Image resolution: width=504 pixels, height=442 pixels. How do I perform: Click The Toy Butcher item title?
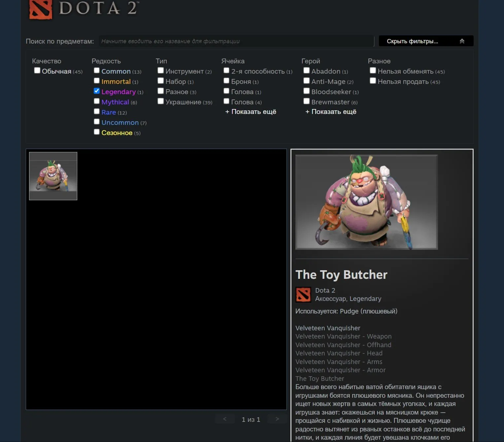tap(341, 275)
